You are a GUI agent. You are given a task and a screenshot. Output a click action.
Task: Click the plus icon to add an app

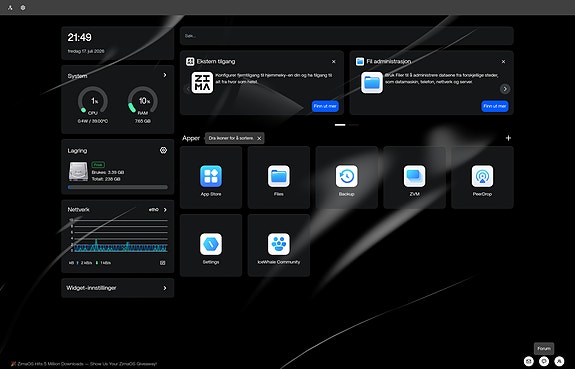(x=508, y=138)
